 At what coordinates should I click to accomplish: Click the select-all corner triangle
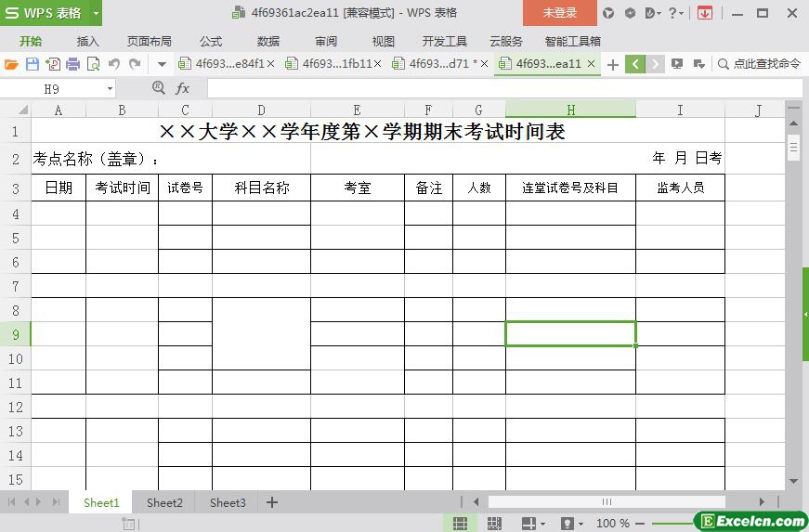coord(23,110)
